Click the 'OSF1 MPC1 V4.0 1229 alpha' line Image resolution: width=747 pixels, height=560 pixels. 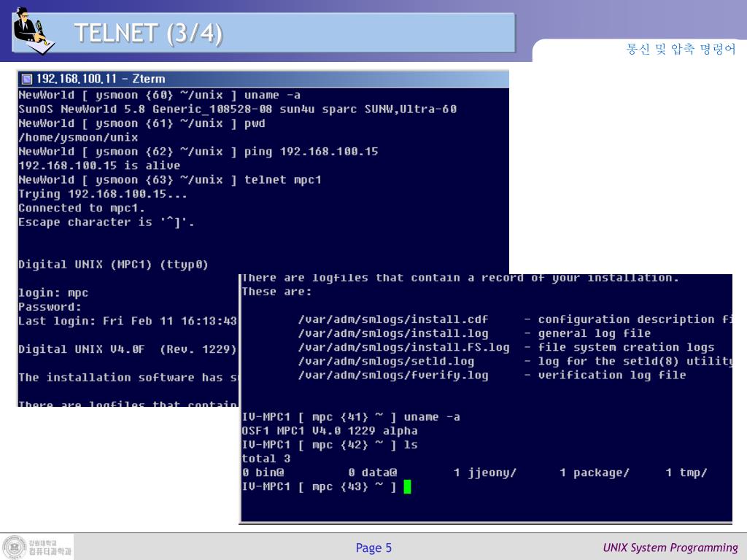[x=330, y=431]
